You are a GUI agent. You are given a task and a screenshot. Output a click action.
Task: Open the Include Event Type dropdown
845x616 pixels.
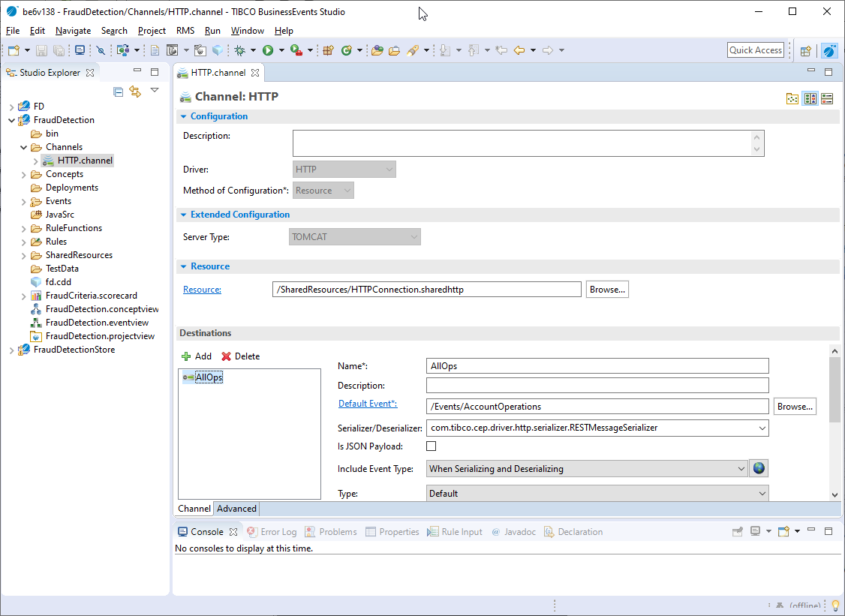[742, 468]
